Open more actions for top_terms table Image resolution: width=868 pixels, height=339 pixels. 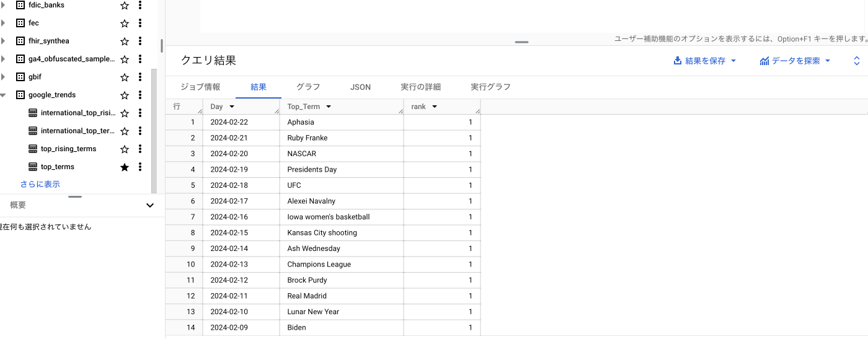pyautogui.click(x=140, y=167)
